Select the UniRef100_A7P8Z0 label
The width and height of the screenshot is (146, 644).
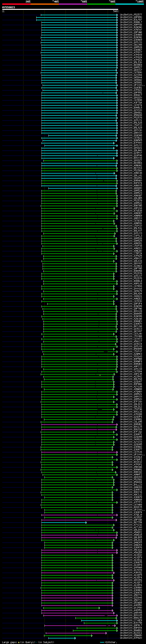[x=131, y=638]
